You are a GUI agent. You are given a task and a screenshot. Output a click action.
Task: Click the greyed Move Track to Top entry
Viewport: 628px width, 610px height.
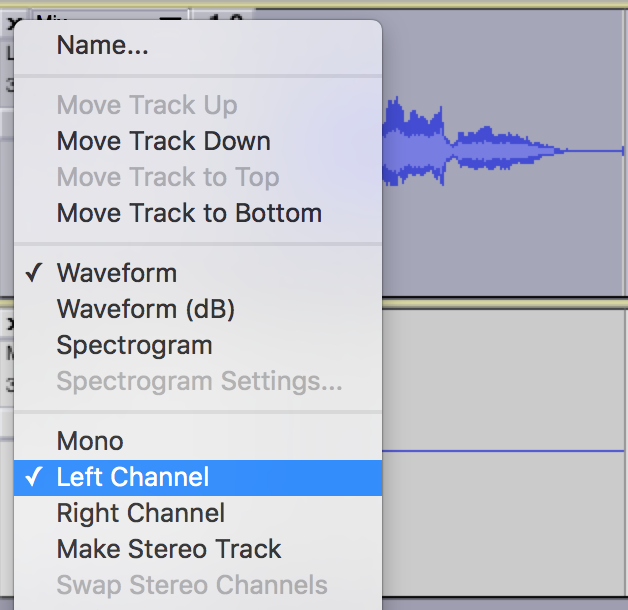click(167, 177)
